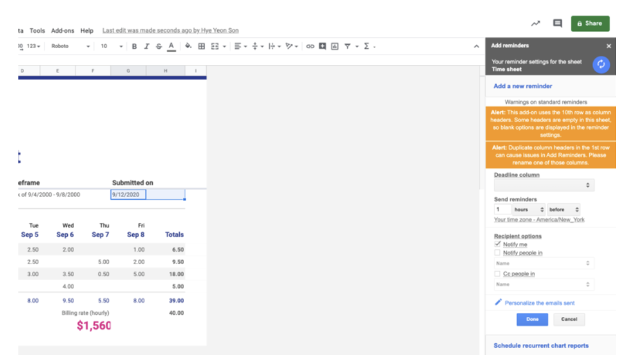Close the Add reminders panel
Viewport: 631px width, 364px height.
[x=609, y=46]
